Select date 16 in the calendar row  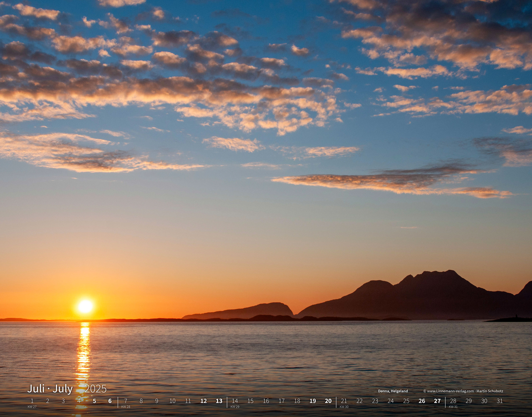266,401
